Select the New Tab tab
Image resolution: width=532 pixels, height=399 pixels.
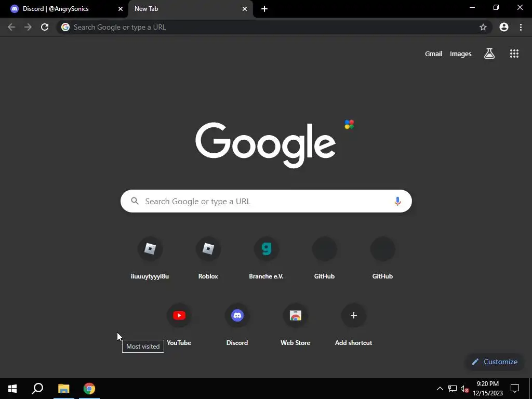pos(190,9)
